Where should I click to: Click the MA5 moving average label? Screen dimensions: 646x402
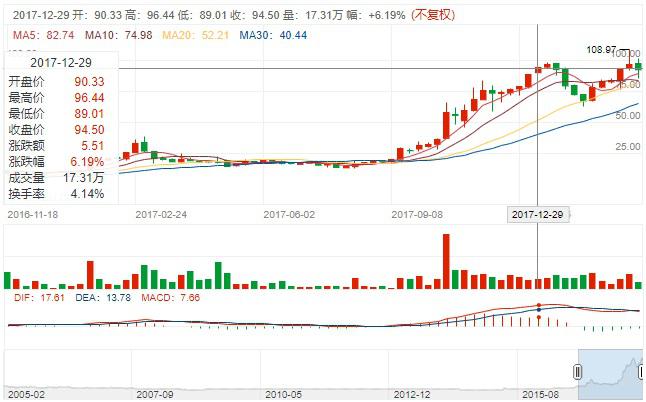33,33
